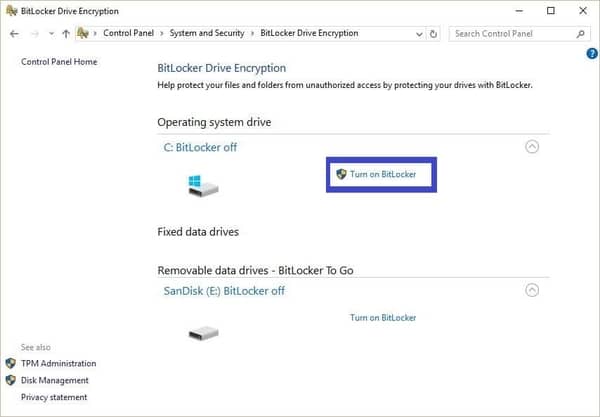Collapse the SanDisk (E:) section
Screen dimensions: 600x417
(x=532, y=290)
